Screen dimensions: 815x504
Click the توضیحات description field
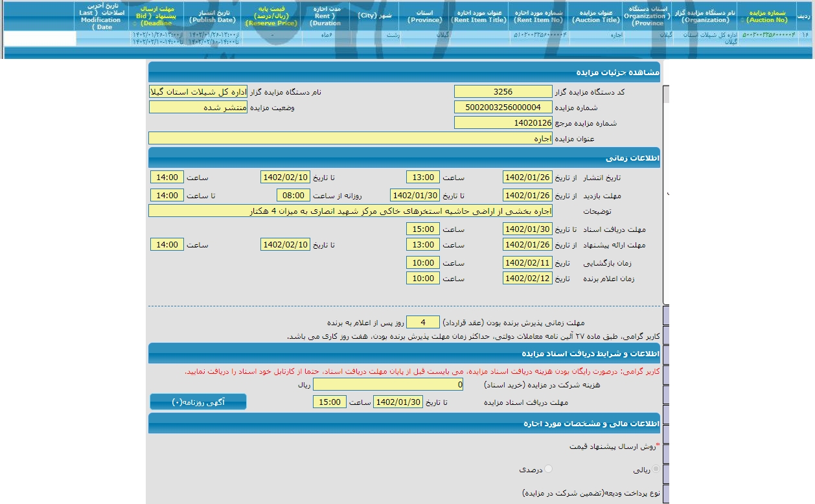coord(350,211)
